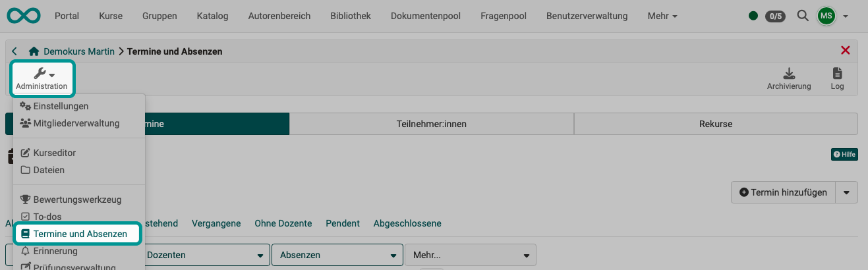Open Dokumentenpool
The image size is (868, 270).
(426, 16)
